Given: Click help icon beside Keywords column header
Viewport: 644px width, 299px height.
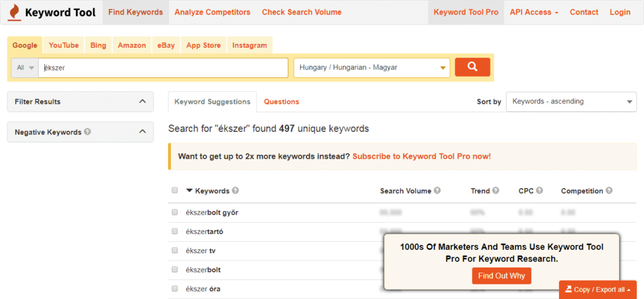Looking at the screenshot, I should coord(235,191).
